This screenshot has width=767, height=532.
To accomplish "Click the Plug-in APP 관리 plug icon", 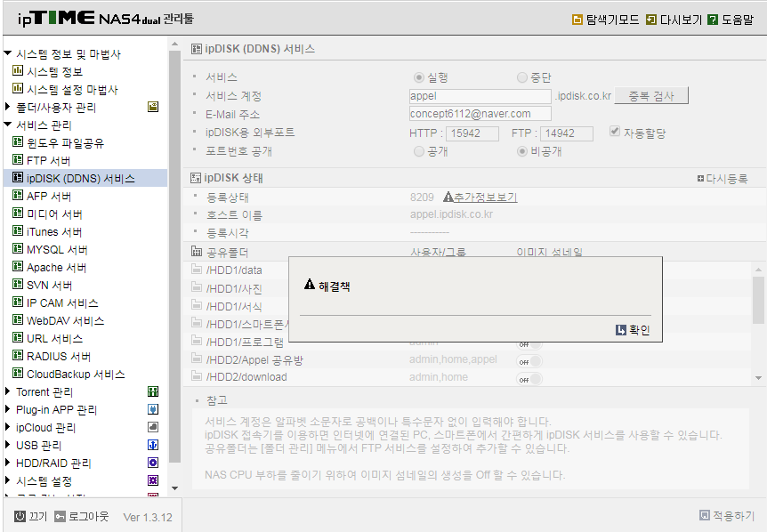I will (x=153, y=408).
